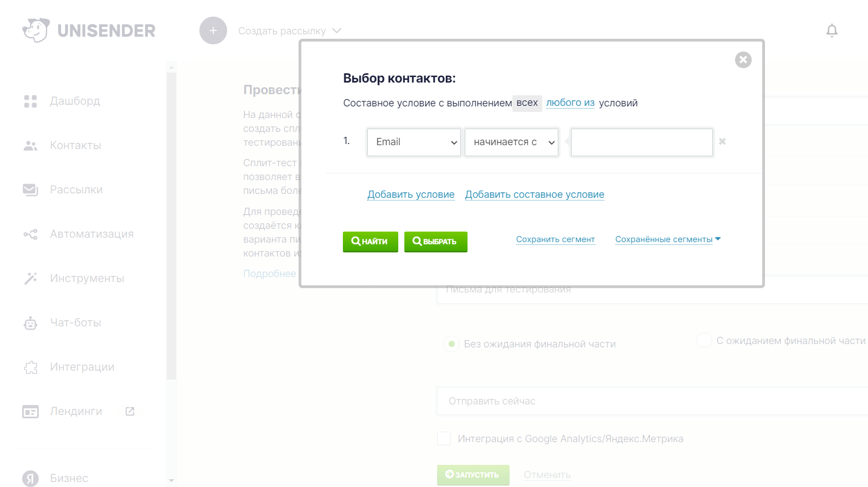Open Контакты in the sidebar menu
Screen dimensions: 868x487
tap(75, 146)
